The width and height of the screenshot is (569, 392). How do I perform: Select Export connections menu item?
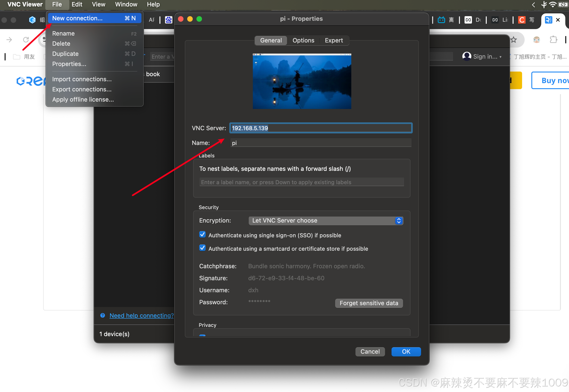click(82, 89)
